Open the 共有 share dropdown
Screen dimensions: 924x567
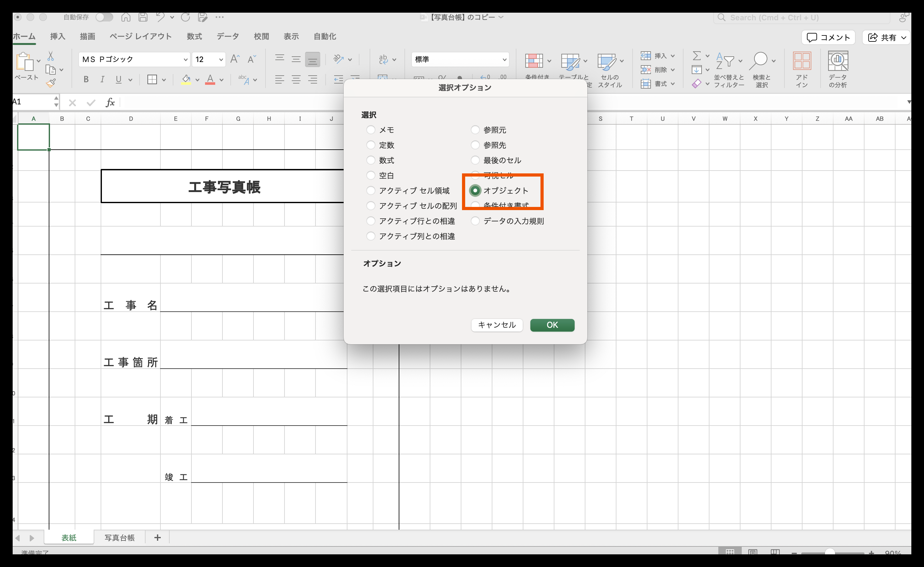pos(886,37)
